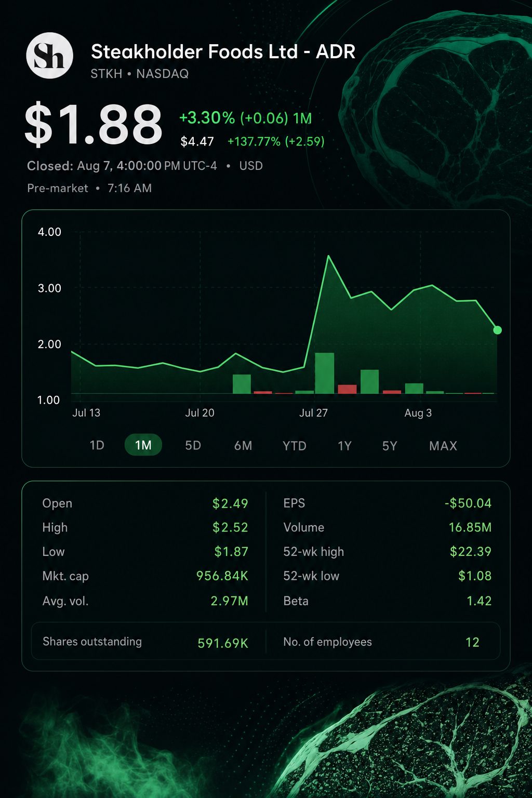Viewport: 532px width, 798px height.
Task: Click the $1.88 current price
Action: click(93, 124)
